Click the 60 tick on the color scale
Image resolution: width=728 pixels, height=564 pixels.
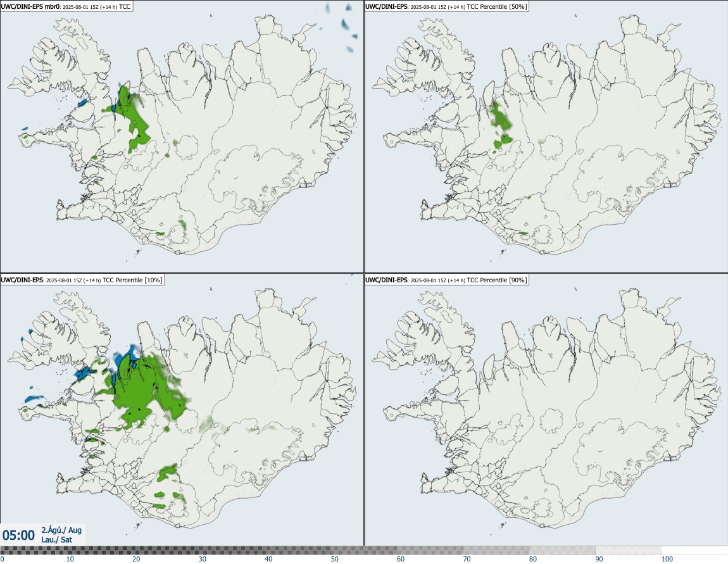coord(401,559)
